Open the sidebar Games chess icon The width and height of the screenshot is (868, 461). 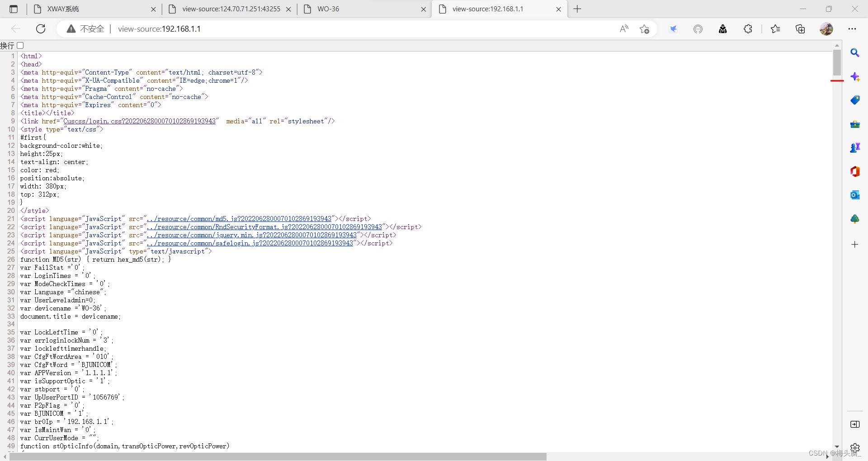855,148
